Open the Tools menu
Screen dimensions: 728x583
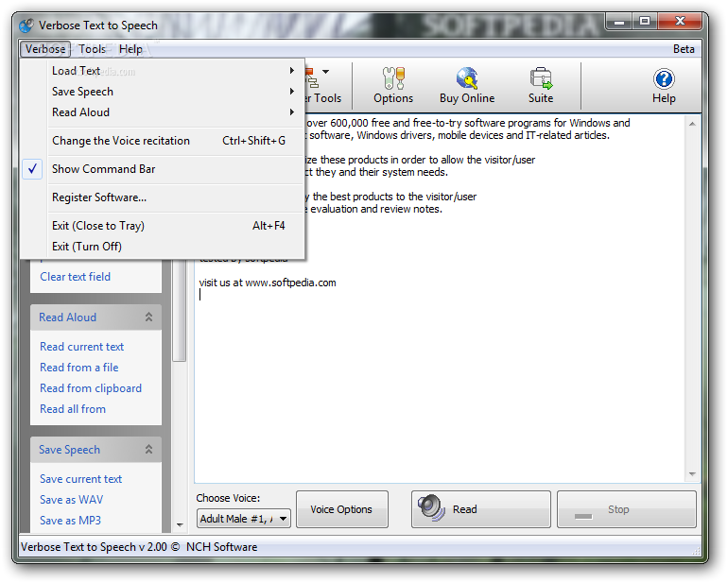pos(92,49)
